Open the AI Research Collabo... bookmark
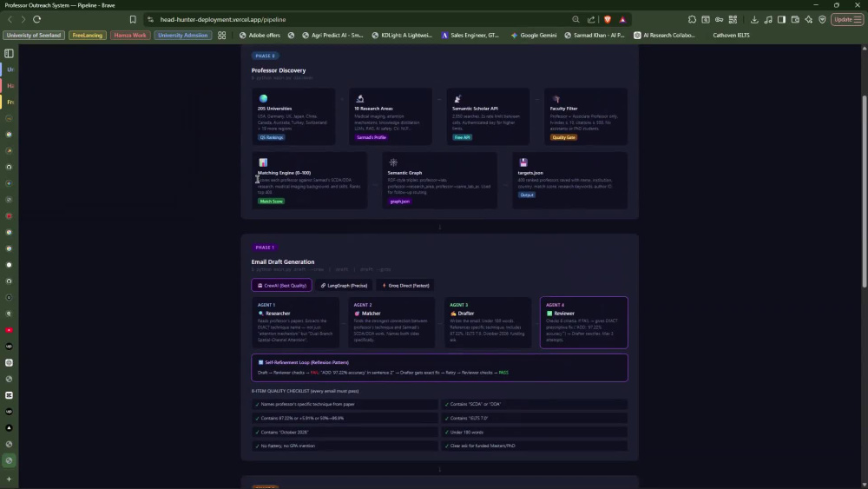 click(x=664, y=35)
